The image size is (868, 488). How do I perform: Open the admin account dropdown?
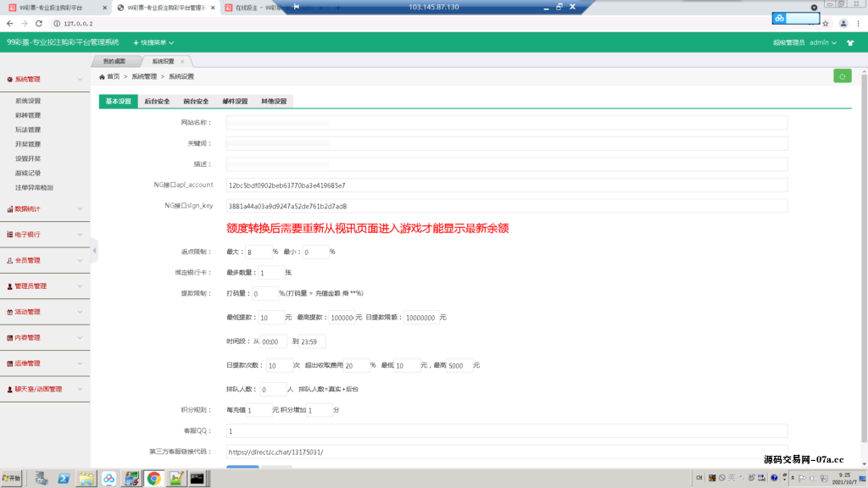pyautogui.click(x=819, y=42)
